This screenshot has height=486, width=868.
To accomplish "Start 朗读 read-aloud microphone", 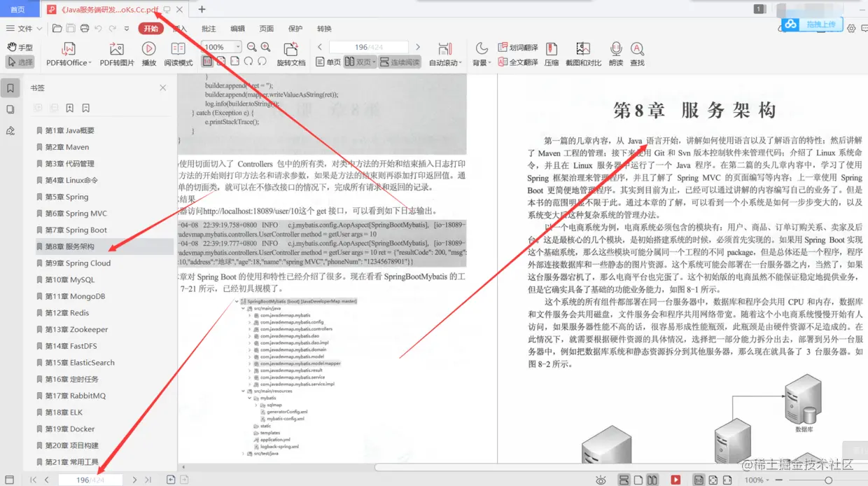I will [x=616, y=55].
